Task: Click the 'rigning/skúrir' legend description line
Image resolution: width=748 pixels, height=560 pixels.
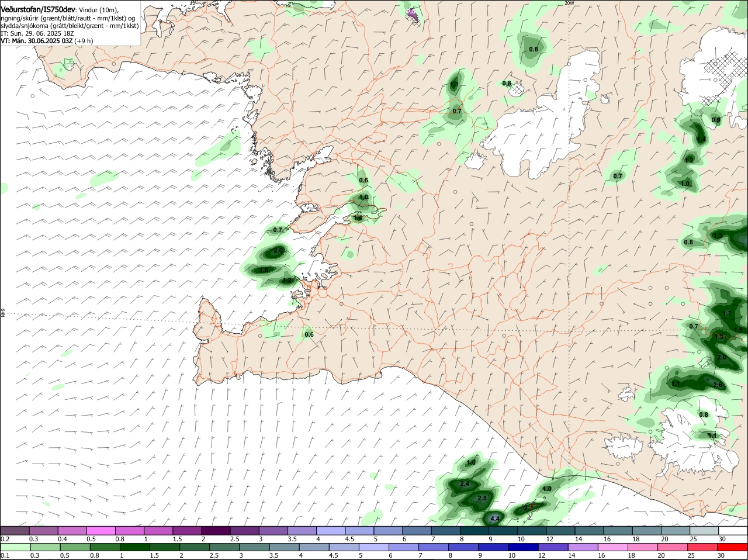Action: 69,18
